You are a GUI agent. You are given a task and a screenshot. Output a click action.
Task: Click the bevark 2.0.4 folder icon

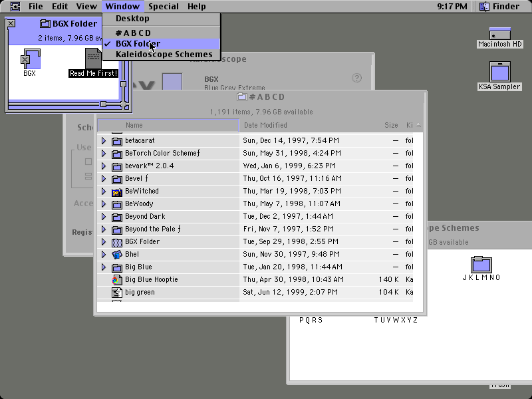pos(117,166)
